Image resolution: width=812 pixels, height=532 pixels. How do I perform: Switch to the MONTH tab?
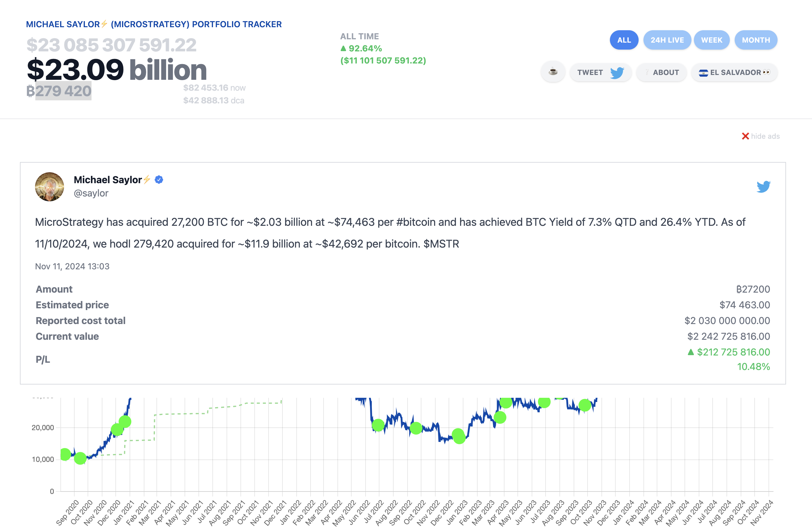[756, 40]
